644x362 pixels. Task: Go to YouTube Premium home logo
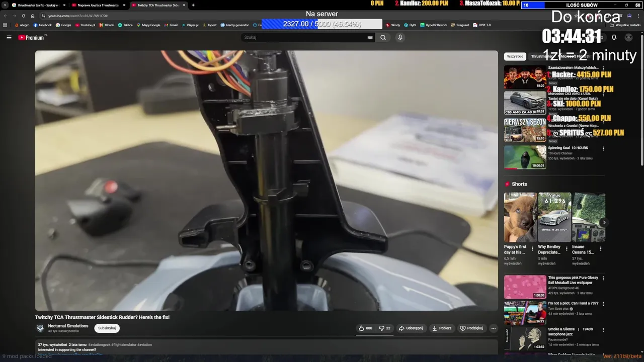pos(31,37)
